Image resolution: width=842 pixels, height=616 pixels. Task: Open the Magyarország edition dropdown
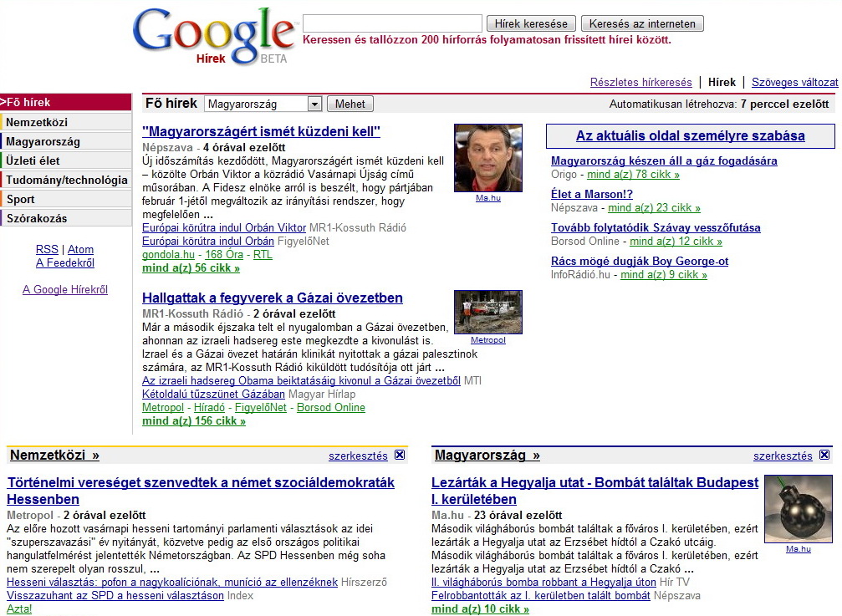click(263, 104)
